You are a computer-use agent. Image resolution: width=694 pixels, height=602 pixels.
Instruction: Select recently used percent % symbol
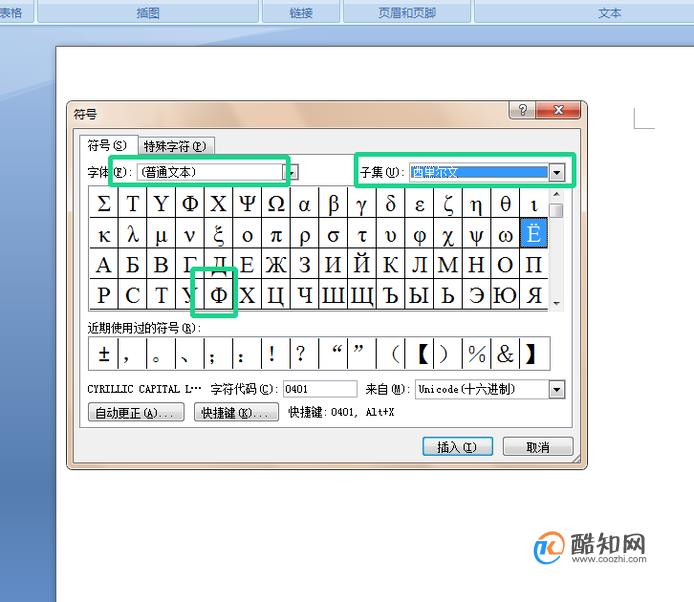476,353
